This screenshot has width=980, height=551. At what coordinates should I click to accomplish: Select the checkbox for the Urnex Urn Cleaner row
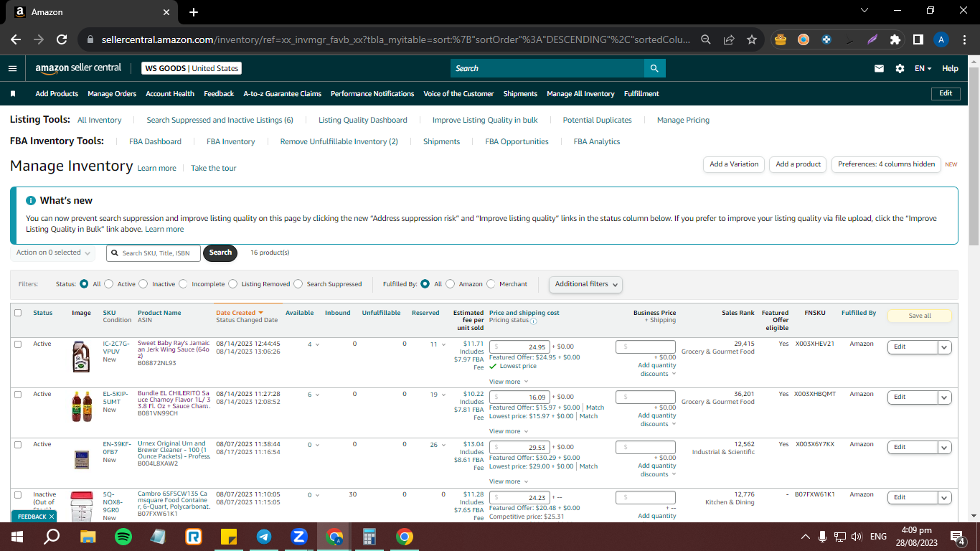[18, 445]
